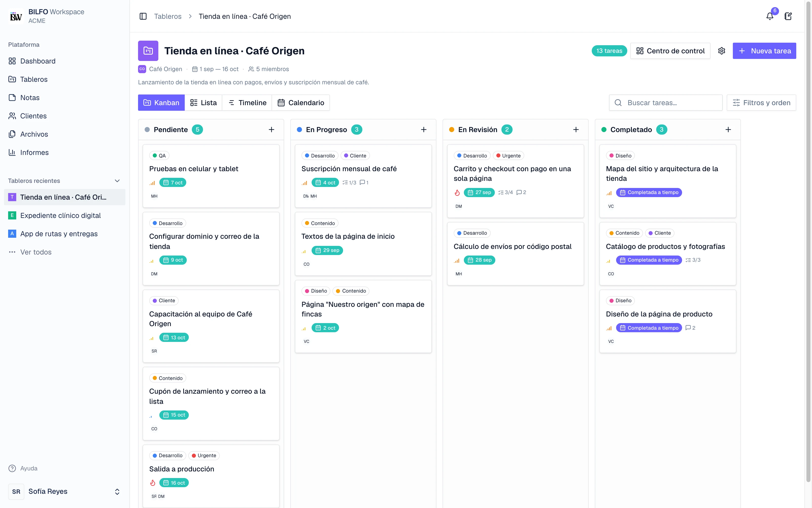Click the purple board folder icon
The image size is (812, 508).
[148, 51]
